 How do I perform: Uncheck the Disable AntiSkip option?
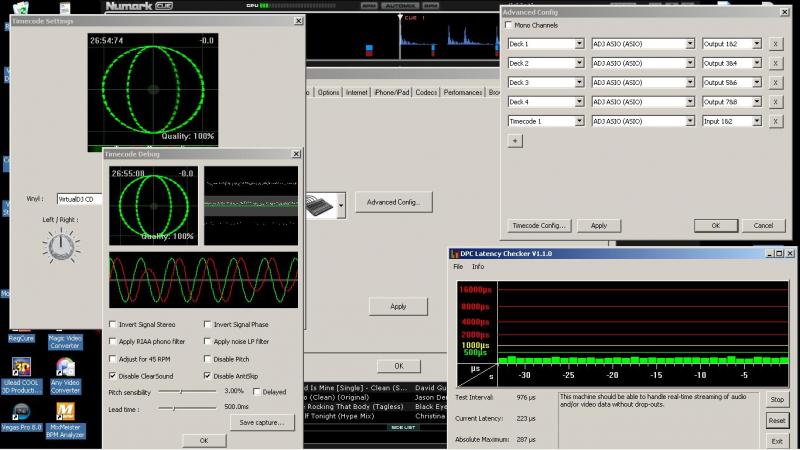pos(208,375)
